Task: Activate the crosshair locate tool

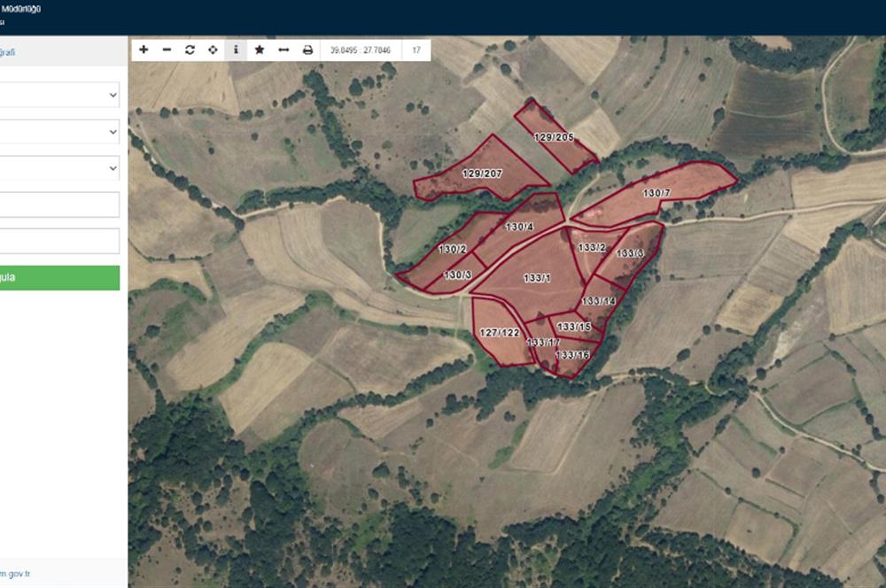Action: click(x=213, y=50)
